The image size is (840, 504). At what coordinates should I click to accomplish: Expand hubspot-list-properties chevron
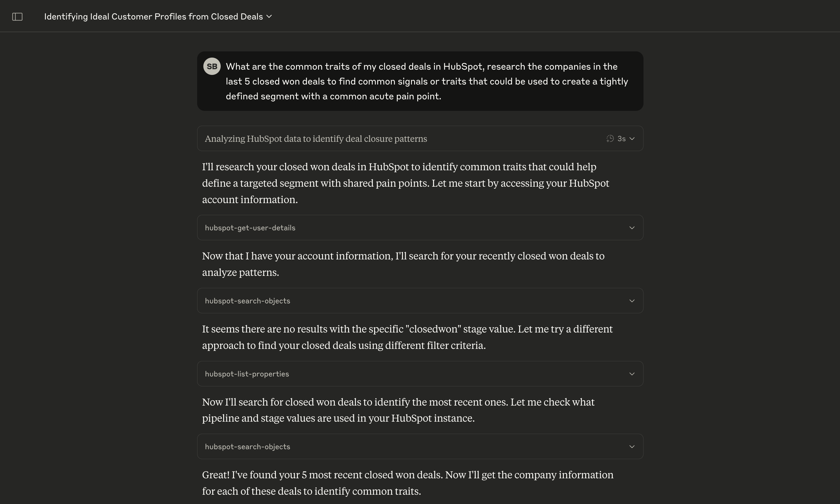coord(632,374)
